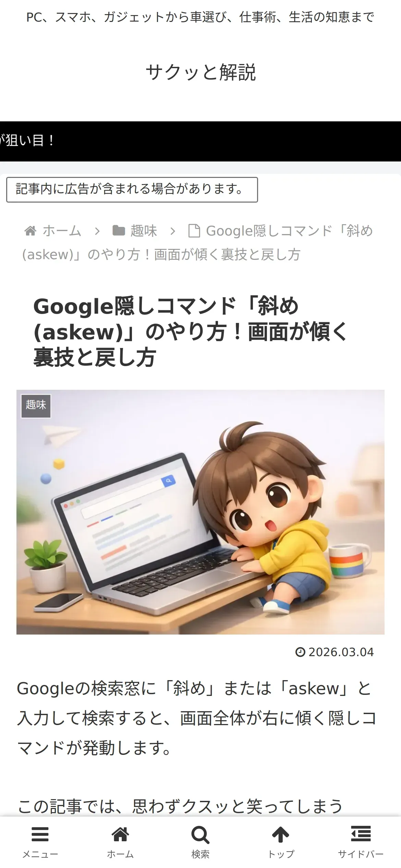The height and width of the screenshot is (868, 401).
Task: Open the ホーム breadcrumb link
Action: click(x=62, y=231)
